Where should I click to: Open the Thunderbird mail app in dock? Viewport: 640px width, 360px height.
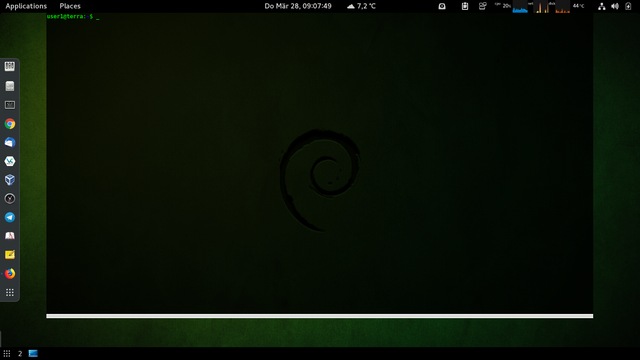point(10,142)
